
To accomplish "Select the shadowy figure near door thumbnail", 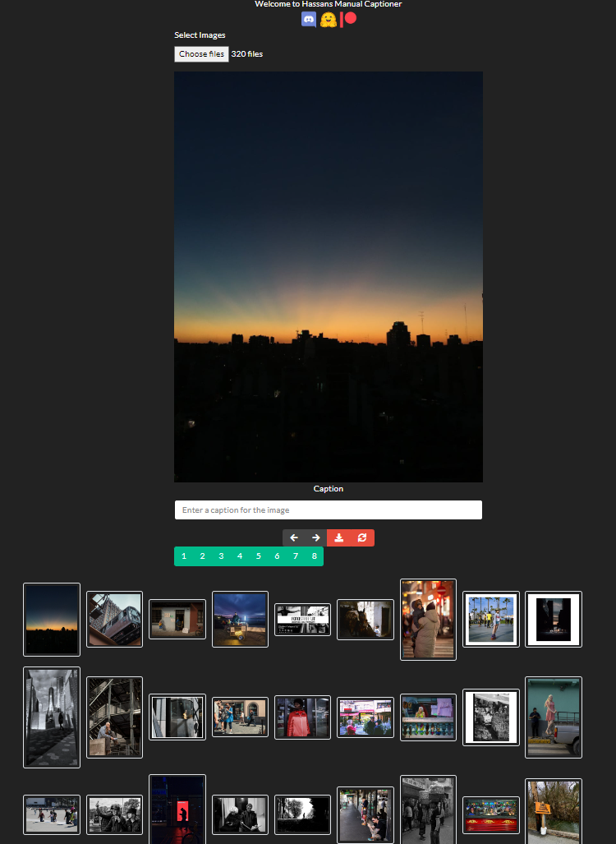I will 365,620.
